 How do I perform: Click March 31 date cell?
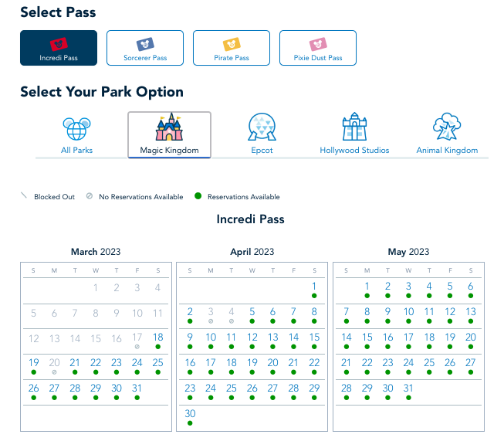pyautogui.click(x=137, y=388)
